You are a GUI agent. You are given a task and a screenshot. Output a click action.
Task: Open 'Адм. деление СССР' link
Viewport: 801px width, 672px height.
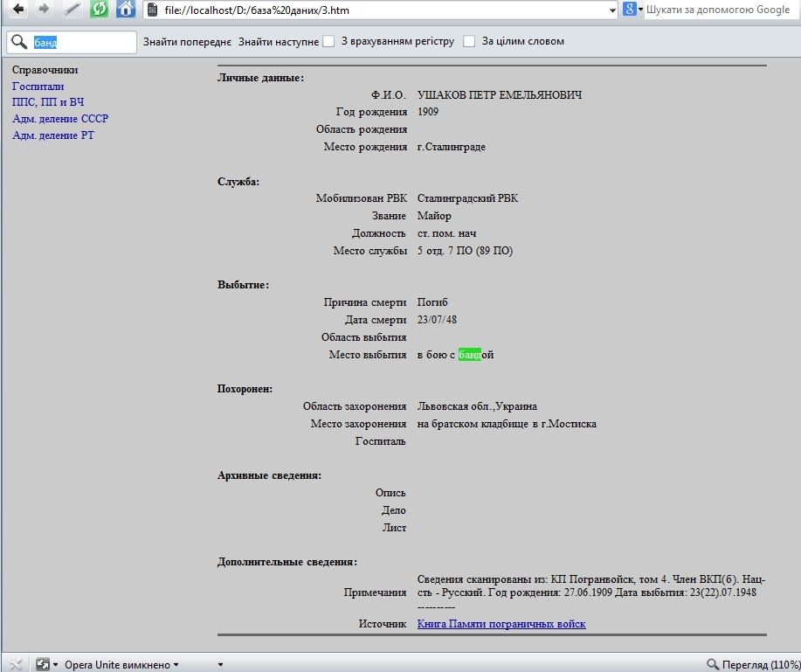click(x=60, y=119)
